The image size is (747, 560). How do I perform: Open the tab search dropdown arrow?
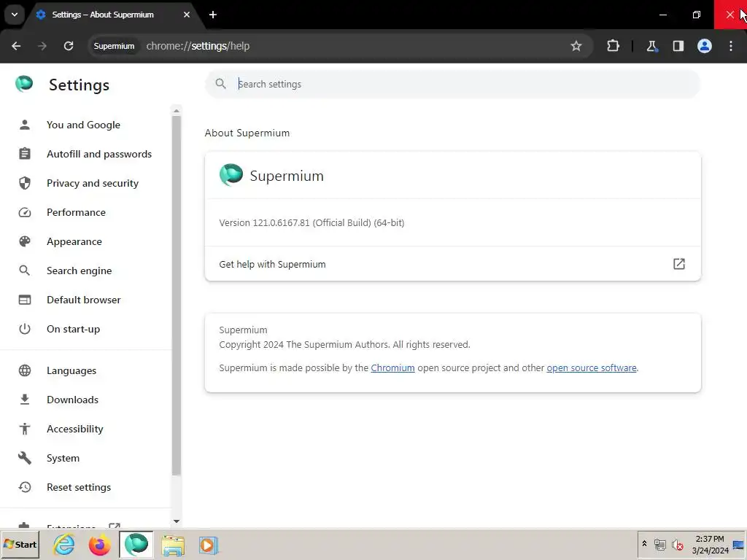[x=15, y=15]
